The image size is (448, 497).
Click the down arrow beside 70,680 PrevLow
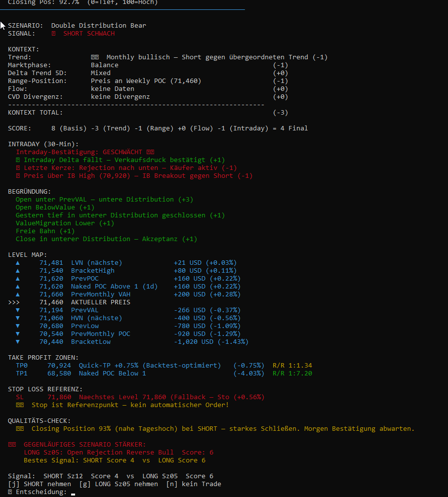click(x=18, y=326)
